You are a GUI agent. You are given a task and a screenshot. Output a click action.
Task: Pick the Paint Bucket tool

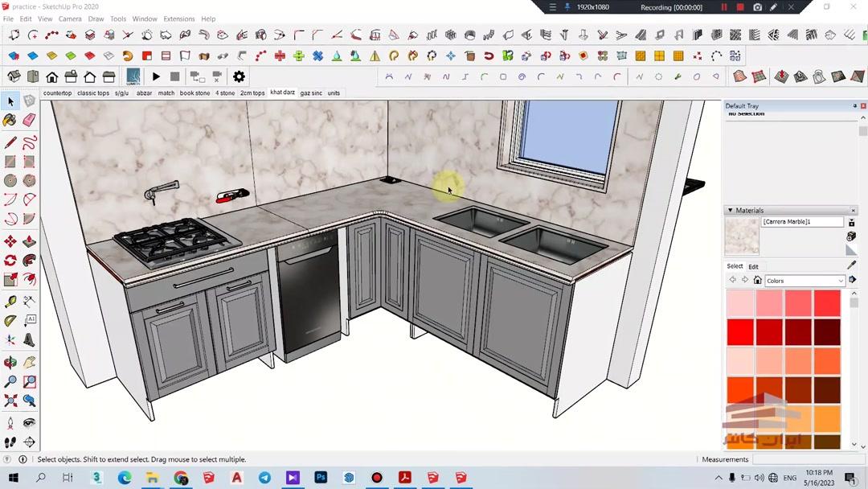[10, 120]
